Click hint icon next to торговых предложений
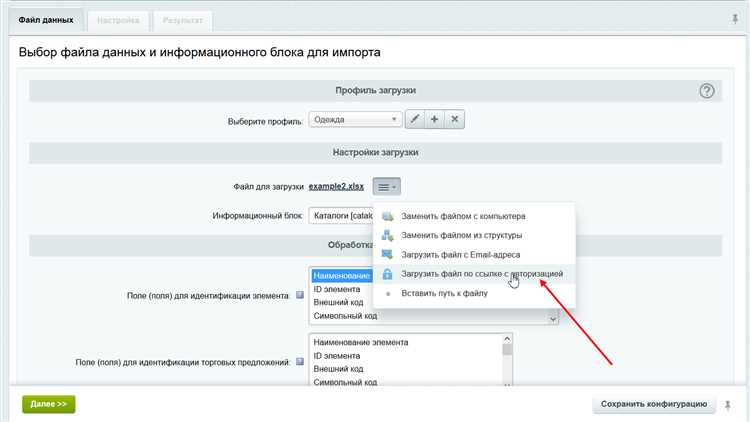This screenshot has width=750, height=422. point(300,362)
